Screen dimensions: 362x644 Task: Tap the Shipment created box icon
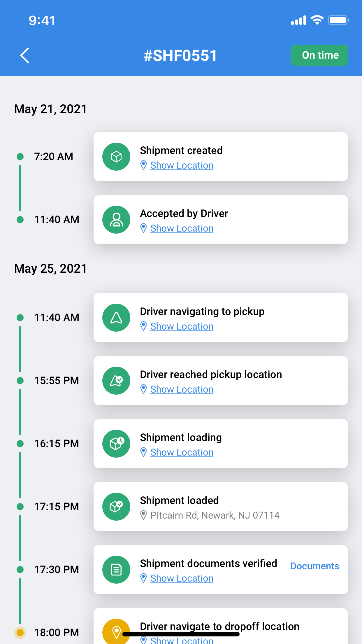(x=116, y=157)
